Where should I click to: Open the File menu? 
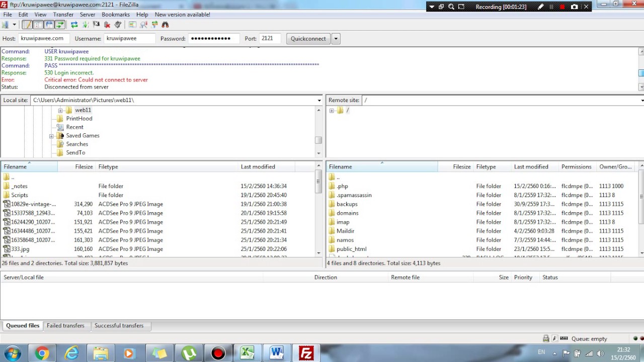coord(8,15)
